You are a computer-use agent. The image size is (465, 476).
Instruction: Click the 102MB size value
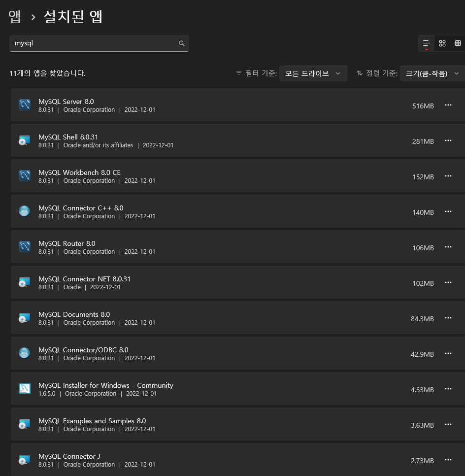423,283
